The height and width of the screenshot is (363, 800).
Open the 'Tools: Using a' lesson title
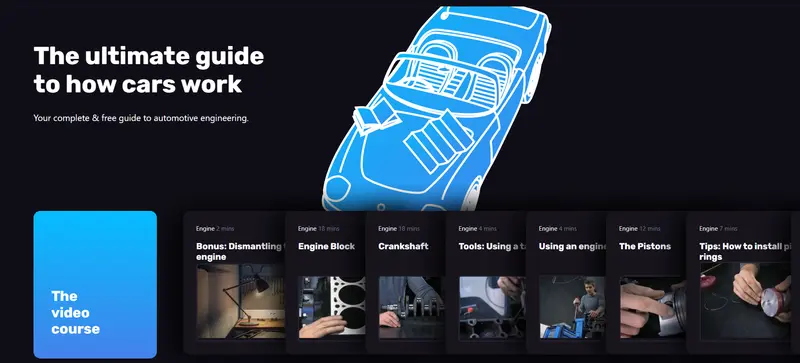pos(492,246)
